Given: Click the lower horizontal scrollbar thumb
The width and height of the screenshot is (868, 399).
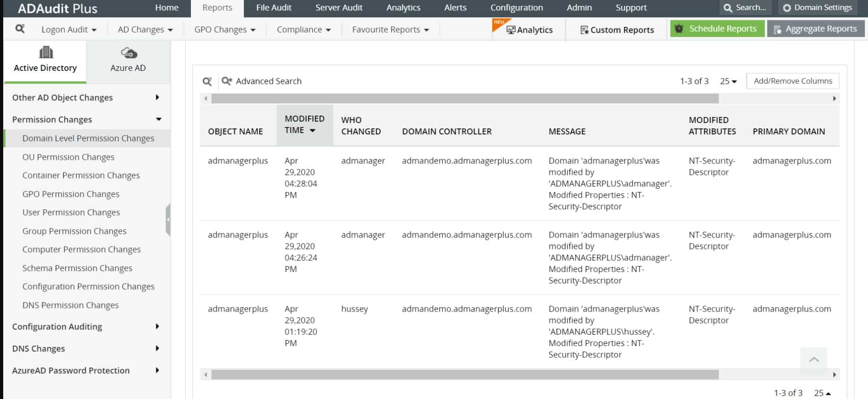Looking at the screenshot, I should coord(465,375).
